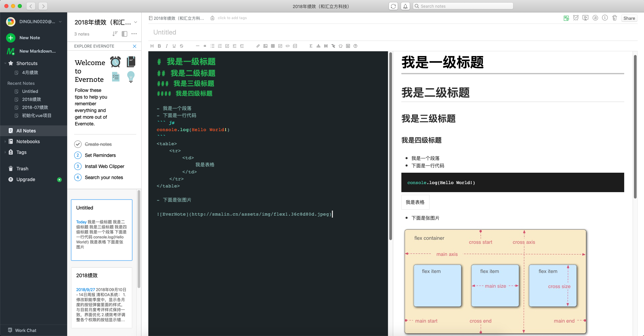Screen dimensions: 644x336
Task: Insert a table from the editor toolbar
Action: click(x=273, y=46)
